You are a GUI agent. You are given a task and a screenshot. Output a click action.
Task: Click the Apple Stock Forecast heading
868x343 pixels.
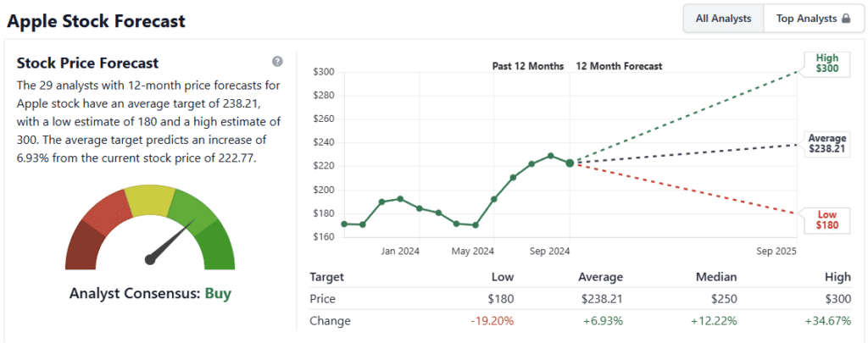[97, 20]
